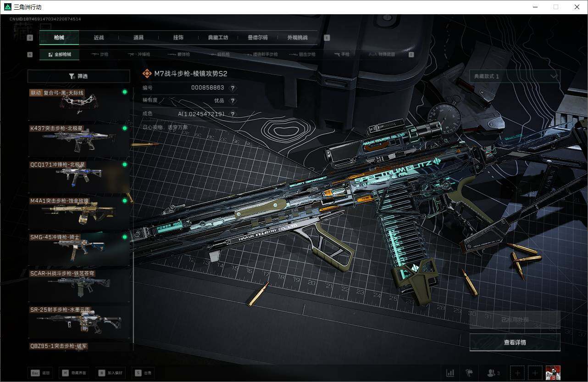This screenshot has height=382, width=588.
Task: Filter weapons by 狙击步枪 category
Action: [303, 54]
